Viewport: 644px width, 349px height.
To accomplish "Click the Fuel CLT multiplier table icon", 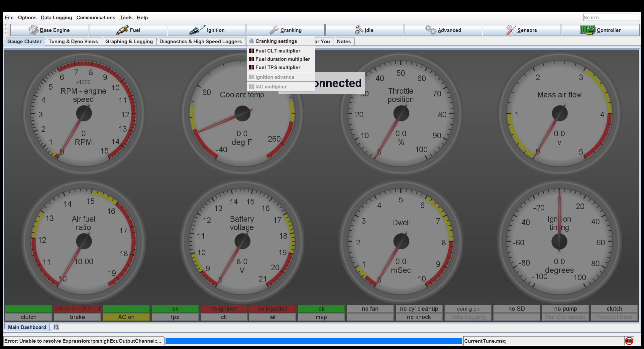I will pyautogui.click(x=252, y=51).
